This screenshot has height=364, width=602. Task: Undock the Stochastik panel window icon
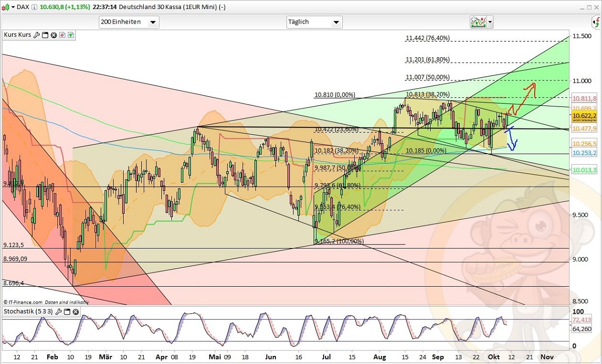(67, 311)
